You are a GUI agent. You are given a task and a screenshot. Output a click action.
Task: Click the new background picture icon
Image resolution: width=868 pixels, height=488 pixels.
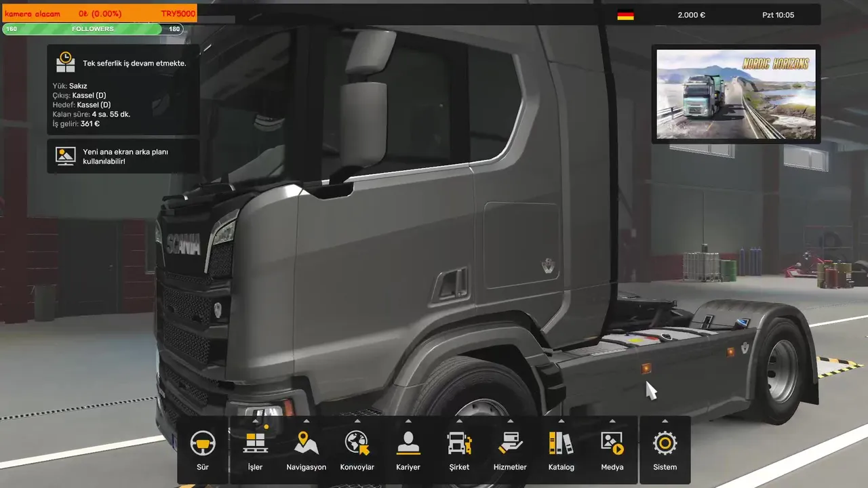[x=66, y=156]
